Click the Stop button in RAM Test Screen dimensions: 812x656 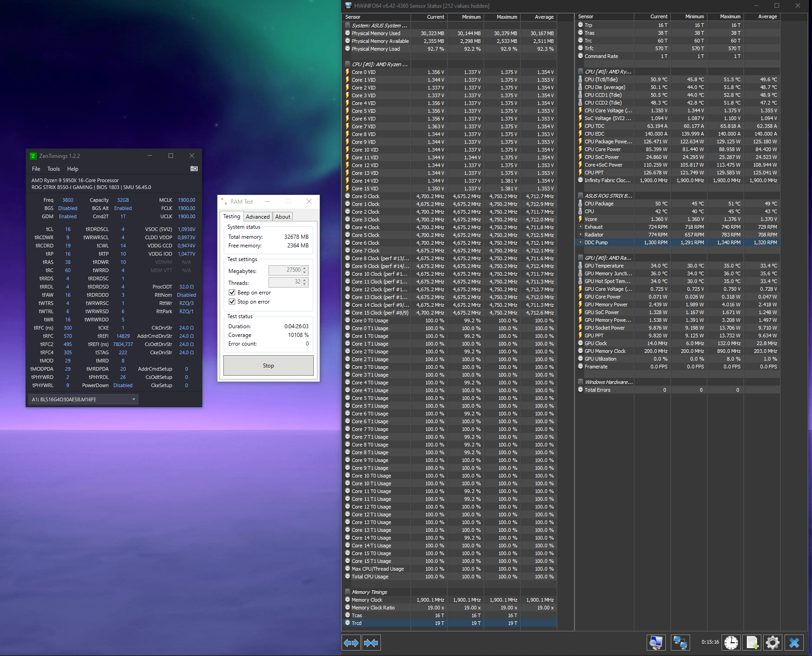(269, 366)
